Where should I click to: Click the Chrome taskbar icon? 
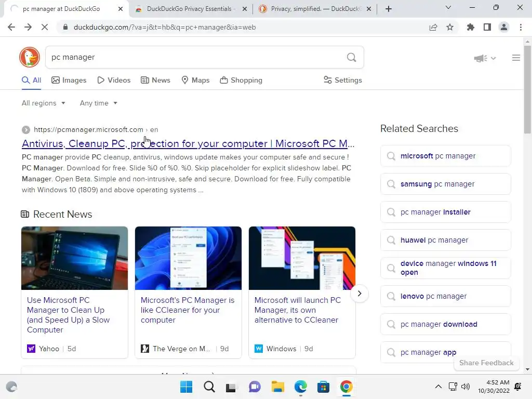(x=346, y=387)
